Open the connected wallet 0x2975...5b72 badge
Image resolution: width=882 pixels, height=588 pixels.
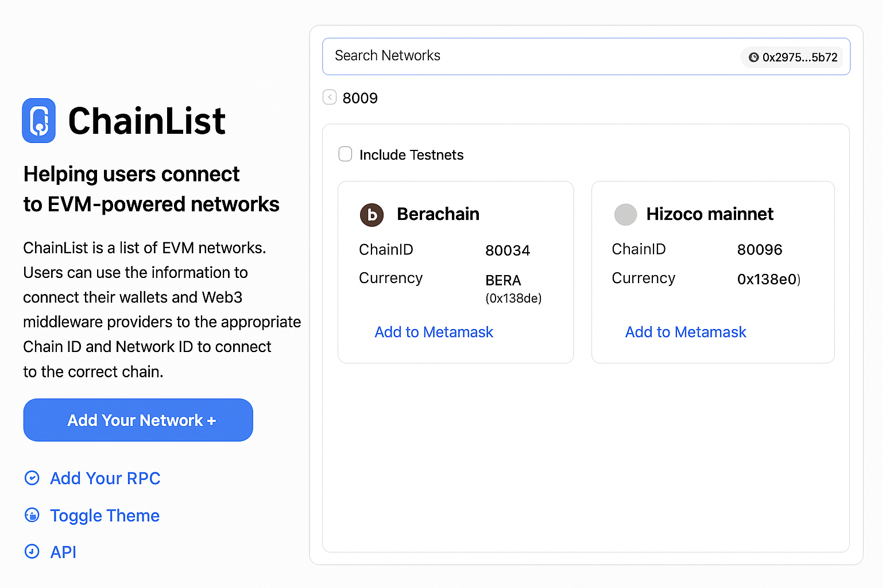tap(792, 57)
